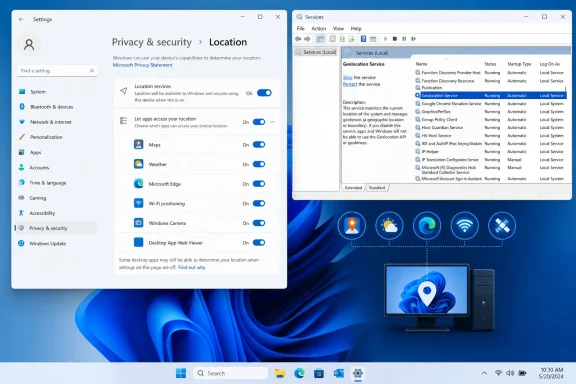Click the Help icon in Services toolbar
Screen dimensions: 576x384
tap(363, 39)
